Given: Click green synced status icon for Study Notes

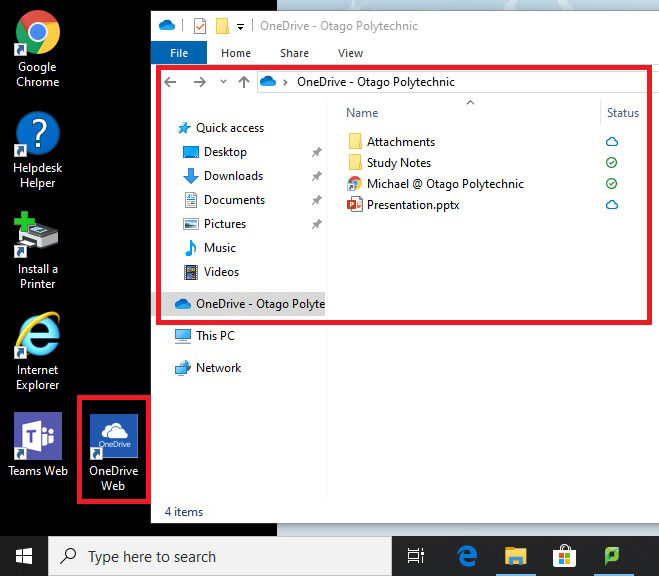Looking at the screenshot, I should 612,163.
